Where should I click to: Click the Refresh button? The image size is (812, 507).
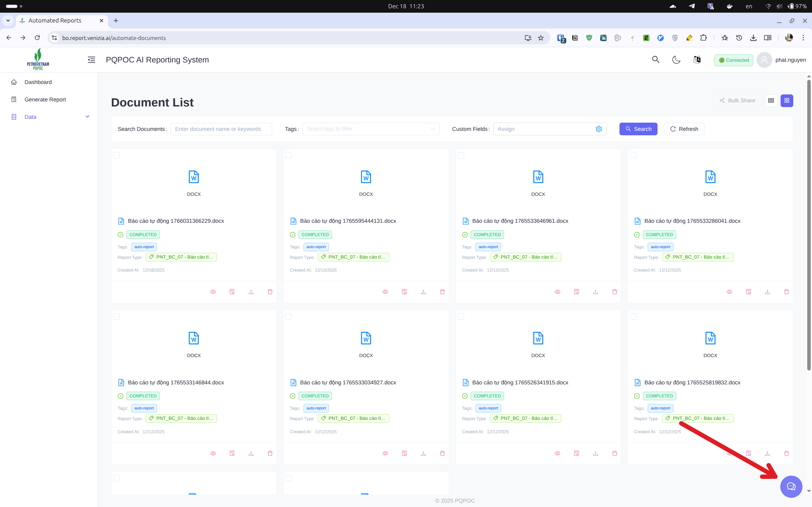pos(684,129)
